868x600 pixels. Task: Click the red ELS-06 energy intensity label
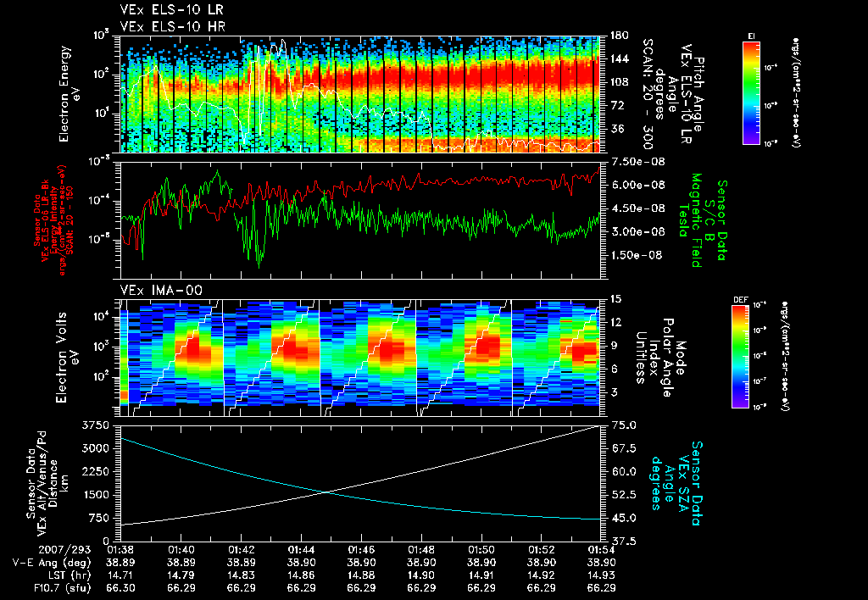[53, 220]
